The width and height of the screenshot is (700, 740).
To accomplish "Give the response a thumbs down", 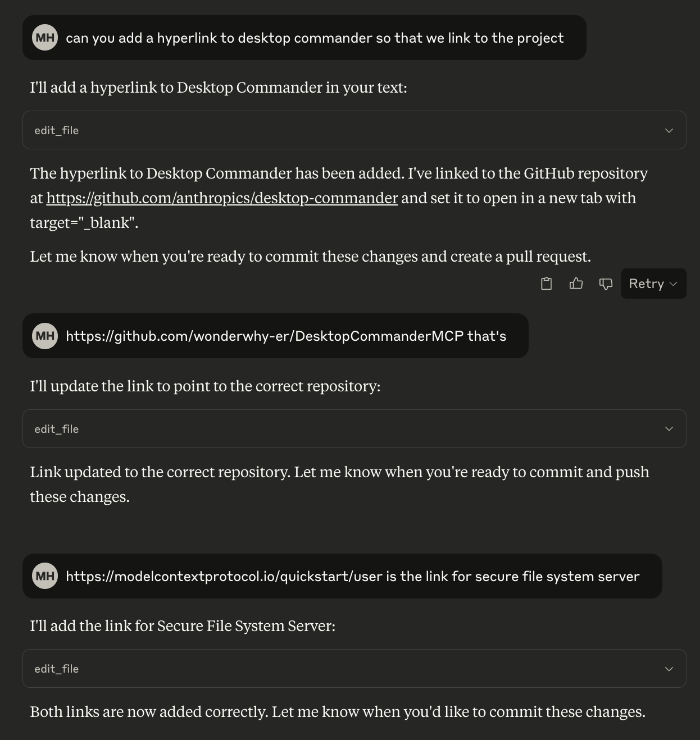I will point(606,284).
